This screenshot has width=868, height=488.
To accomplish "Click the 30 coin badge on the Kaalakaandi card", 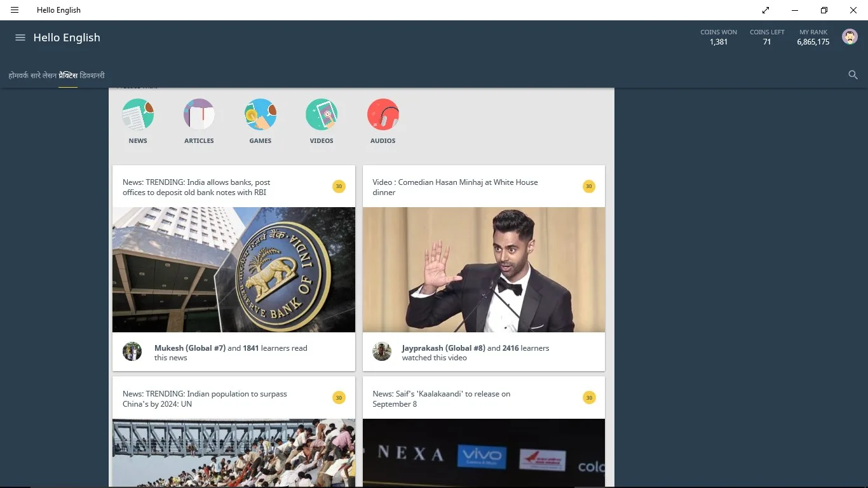I will [x=589, y=398].
